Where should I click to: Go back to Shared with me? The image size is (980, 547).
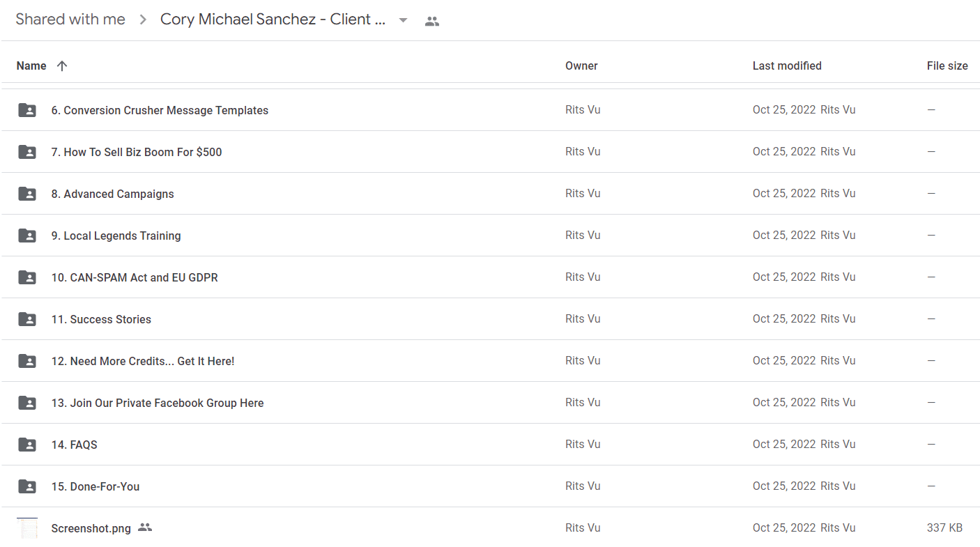(x=70, y=20)
